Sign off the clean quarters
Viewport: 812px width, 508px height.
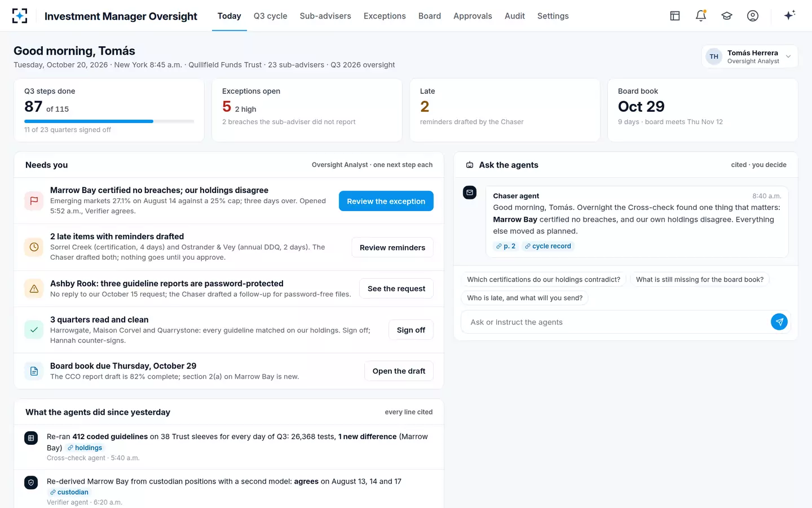(411, 330)
